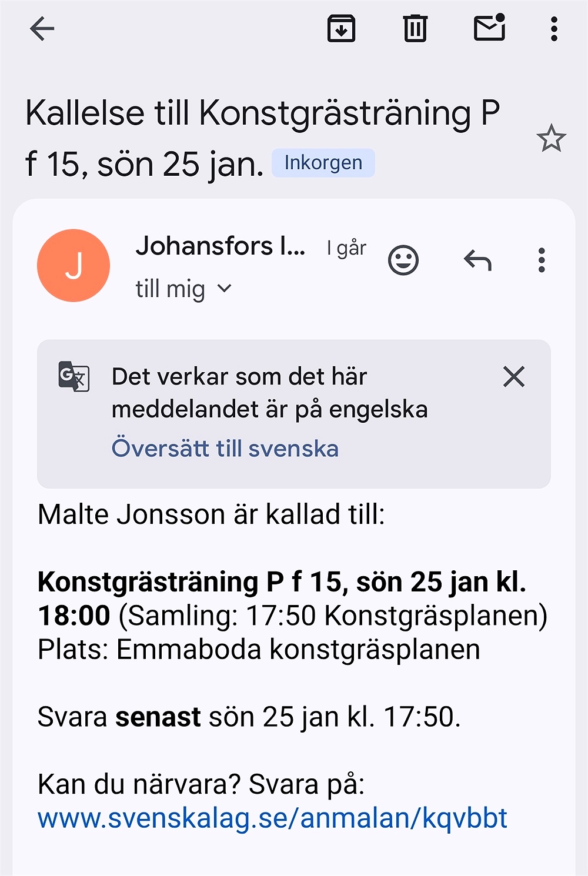Delete email with trash icon
Screen dimensions: 588x876
(415, 28)
